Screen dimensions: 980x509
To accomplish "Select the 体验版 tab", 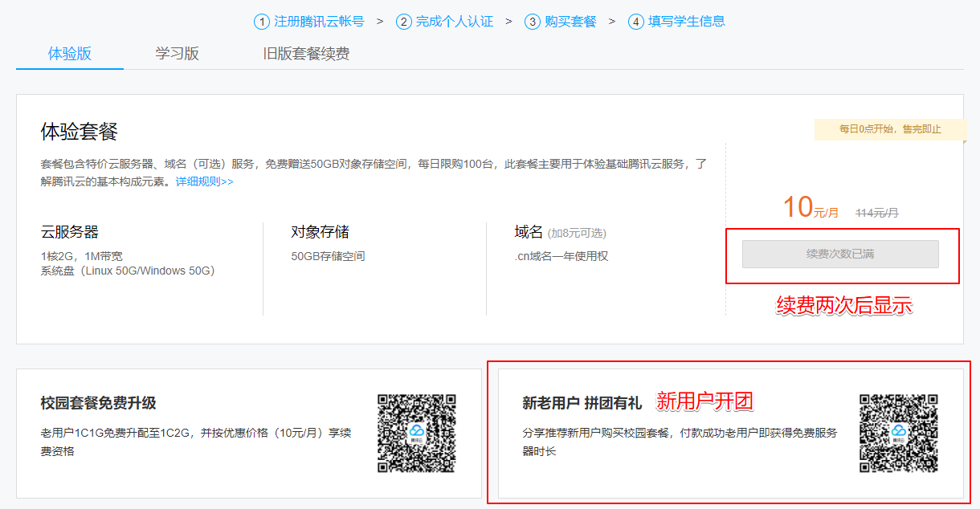I will click(x=70, y=54).
